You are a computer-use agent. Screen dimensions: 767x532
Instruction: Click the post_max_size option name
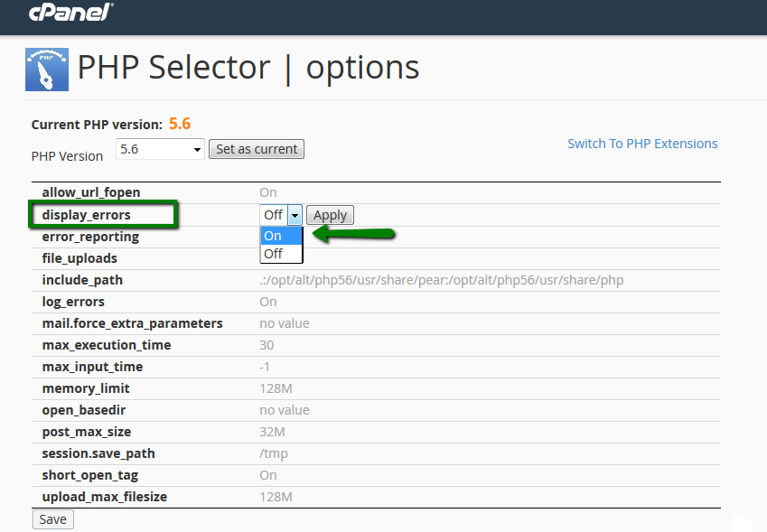pyautogui.click(x=87, y=432)
